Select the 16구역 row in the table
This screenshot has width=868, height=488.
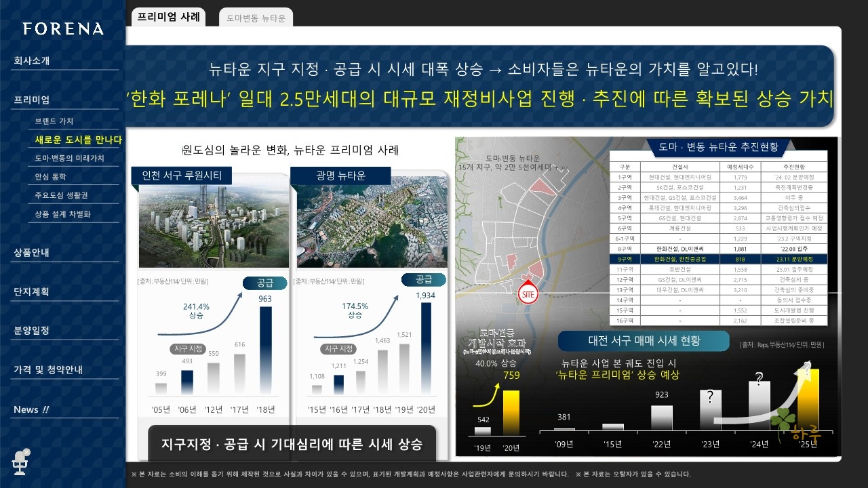pos(719,320)
